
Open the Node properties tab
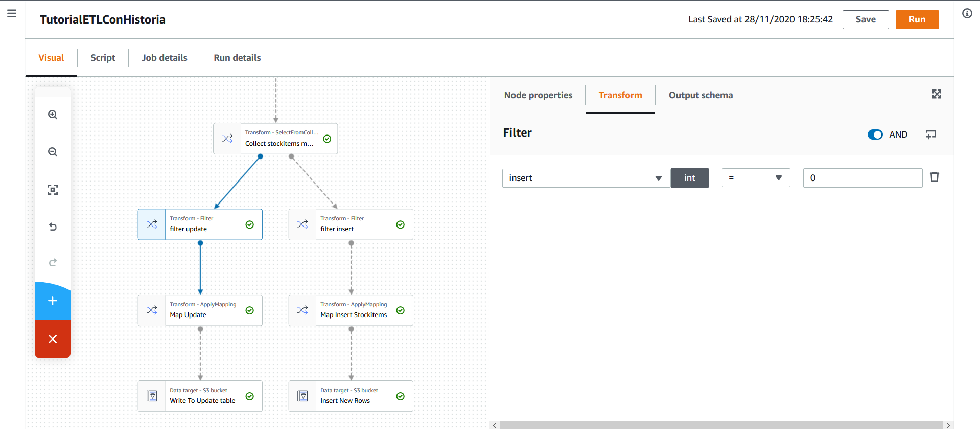pyautogui.click(x=538, y=95)
